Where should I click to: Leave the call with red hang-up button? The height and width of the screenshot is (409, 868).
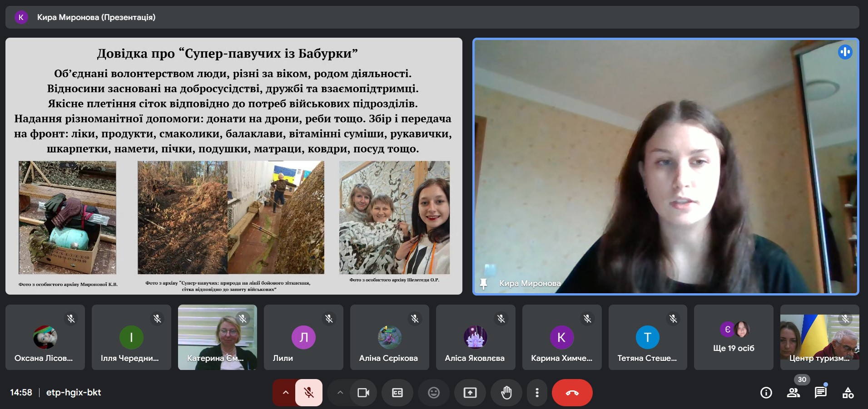[572, 393]
